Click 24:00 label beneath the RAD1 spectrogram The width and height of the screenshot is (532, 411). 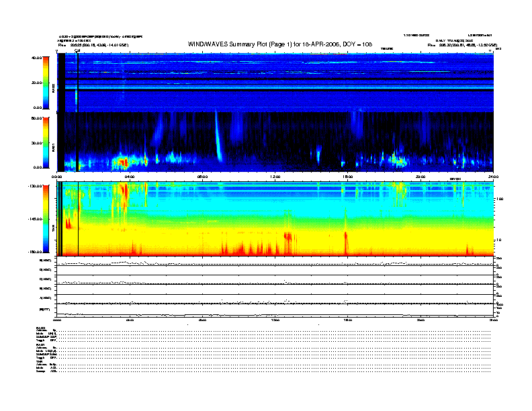pos(493,177)
